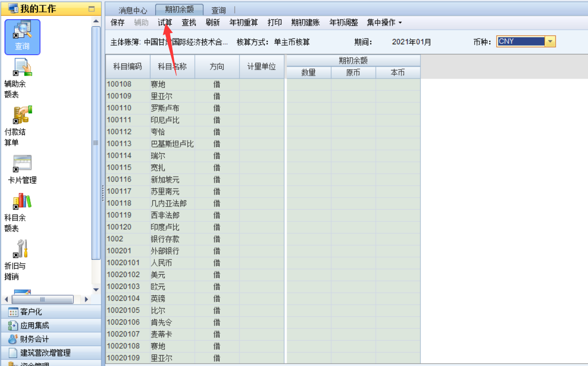Expand the 财务会计 module section
Viewport: 588px width, 366px height.
34,339
